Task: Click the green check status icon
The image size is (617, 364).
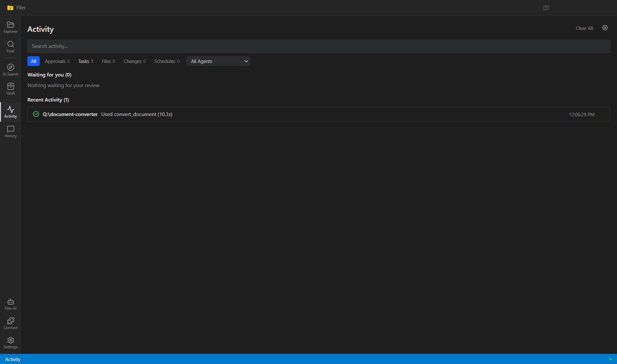Action: (36, 114)
